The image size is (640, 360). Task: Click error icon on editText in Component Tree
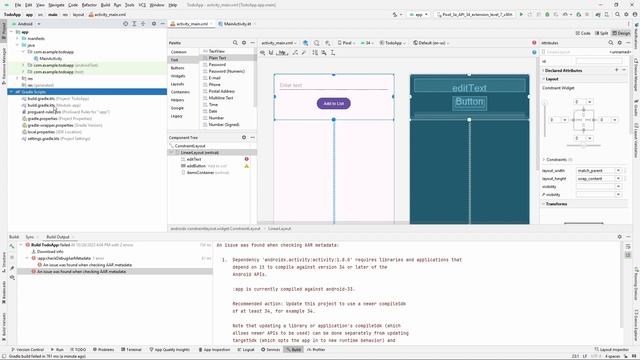click(247, 159)
